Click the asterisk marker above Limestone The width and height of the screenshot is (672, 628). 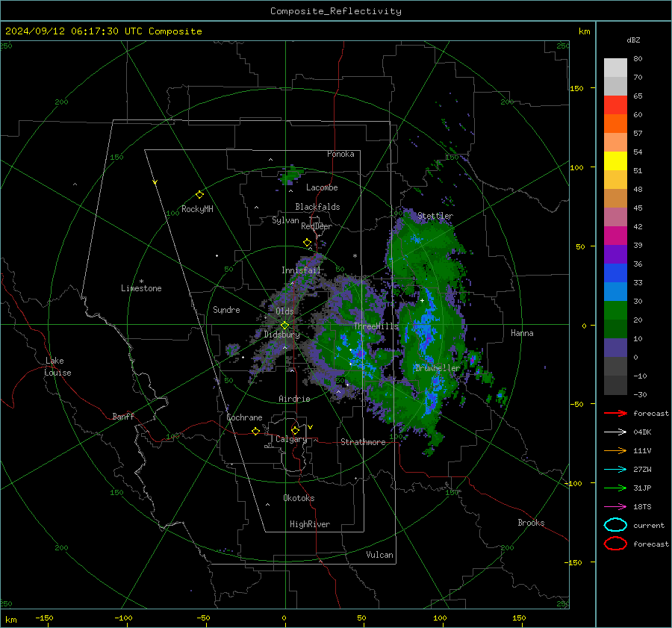click(x=141, y=282)
